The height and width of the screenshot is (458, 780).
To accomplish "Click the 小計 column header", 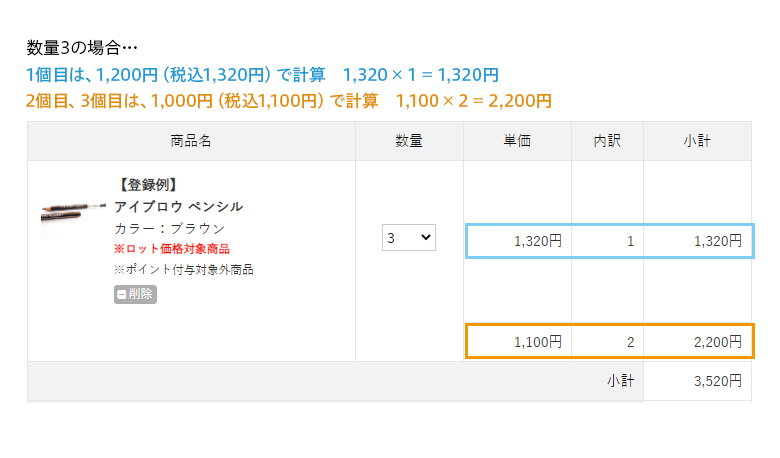I will (x=697, y=142).
